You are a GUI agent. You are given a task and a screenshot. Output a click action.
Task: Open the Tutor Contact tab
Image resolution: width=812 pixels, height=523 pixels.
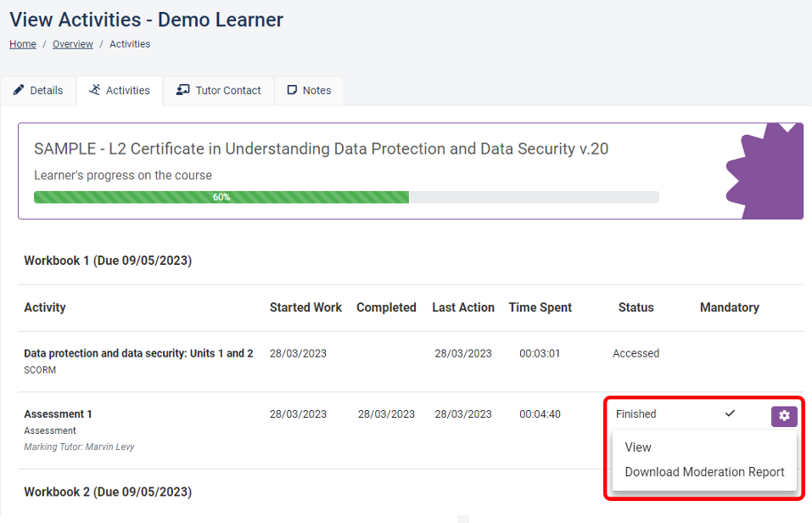tap(219, 90)
